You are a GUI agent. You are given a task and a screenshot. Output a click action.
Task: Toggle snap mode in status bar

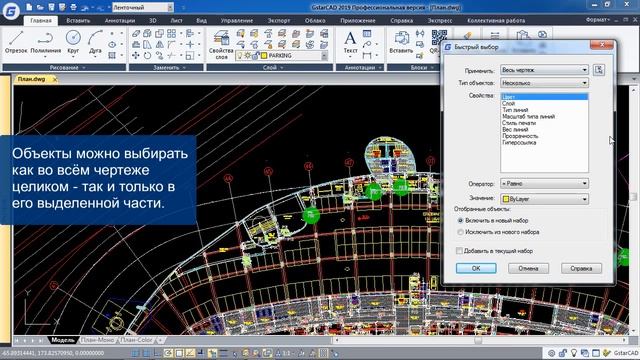pyautogui.click(x=135, y=353)
